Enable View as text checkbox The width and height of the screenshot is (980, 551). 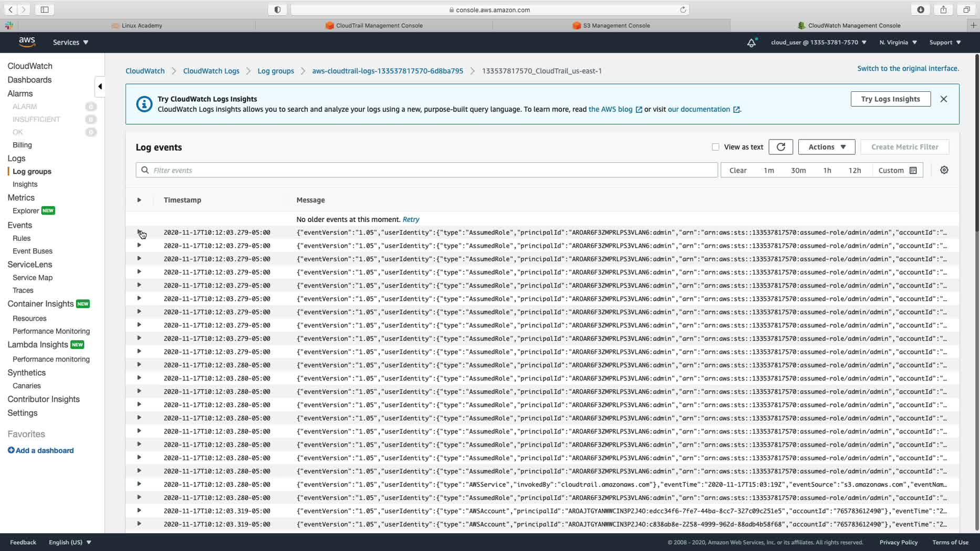pos(715,147)
